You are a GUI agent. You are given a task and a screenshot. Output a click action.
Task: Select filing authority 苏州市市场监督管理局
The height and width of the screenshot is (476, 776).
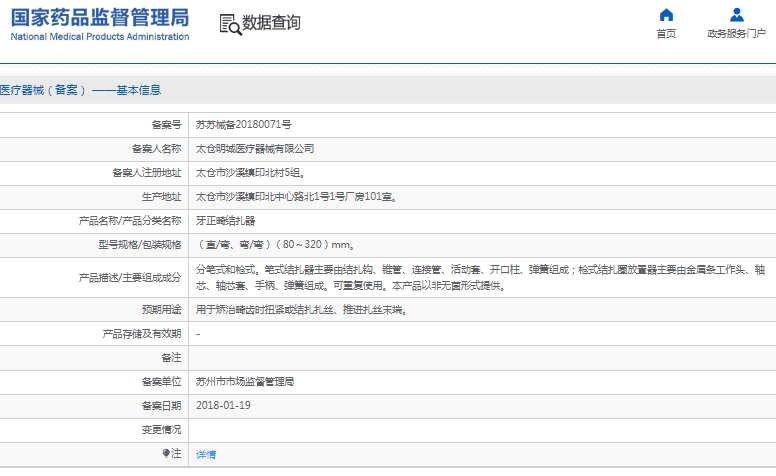click(245, 382)
